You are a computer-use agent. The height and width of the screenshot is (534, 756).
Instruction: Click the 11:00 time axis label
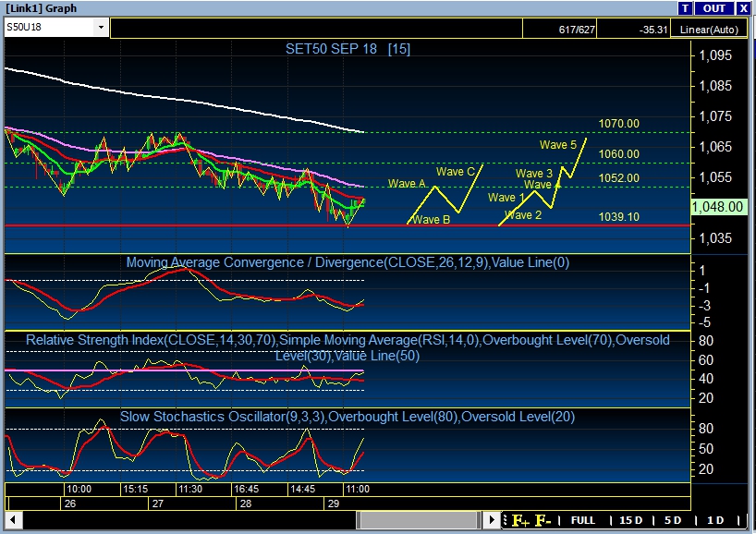358,489
